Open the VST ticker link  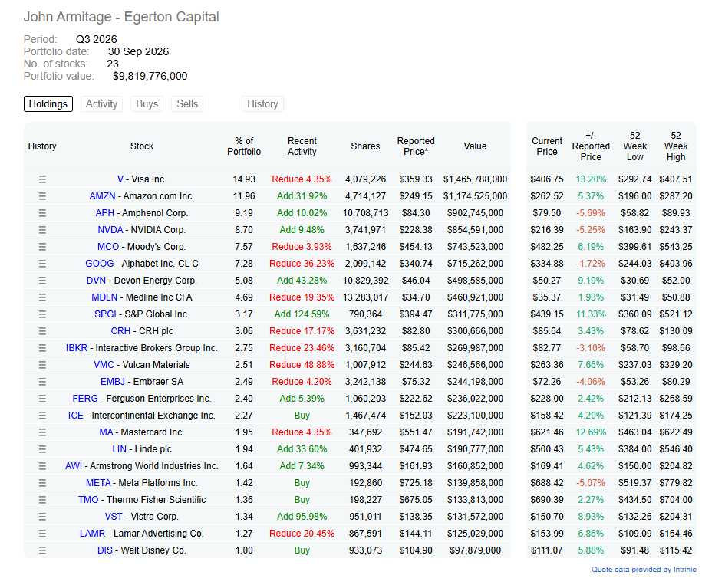pyautogui.click(x=114, y=517)
